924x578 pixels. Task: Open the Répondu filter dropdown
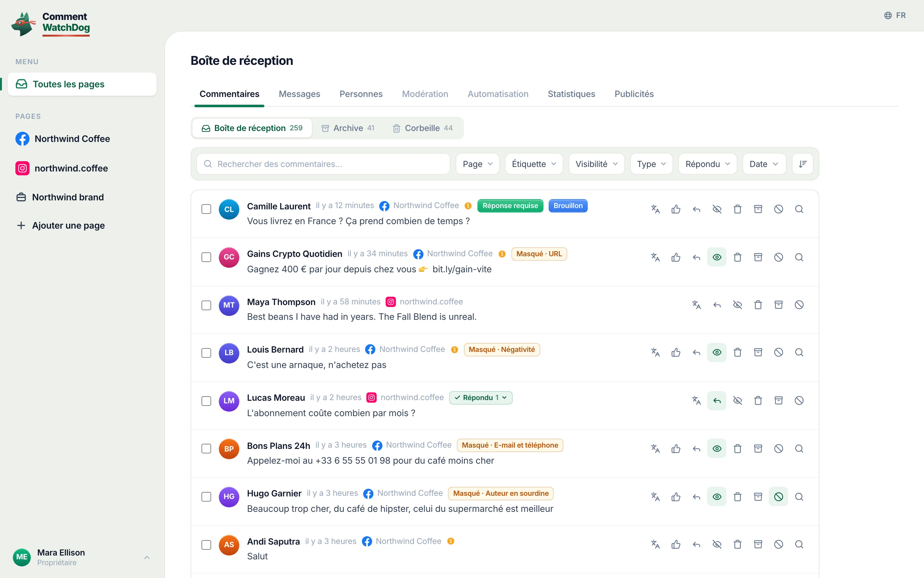707,164
